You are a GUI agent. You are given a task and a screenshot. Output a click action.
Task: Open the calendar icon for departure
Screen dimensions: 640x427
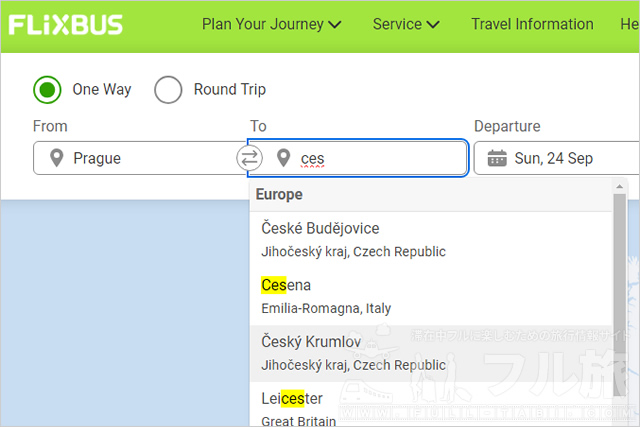coord(497,158)
